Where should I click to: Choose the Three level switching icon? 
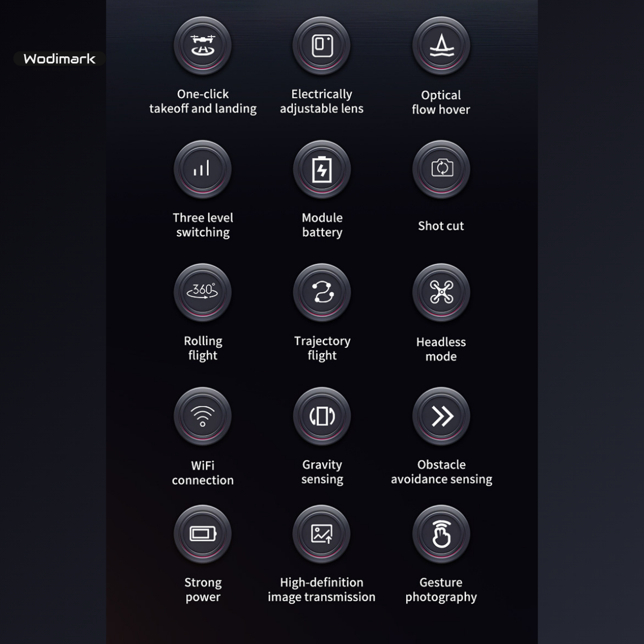[203, 170]
